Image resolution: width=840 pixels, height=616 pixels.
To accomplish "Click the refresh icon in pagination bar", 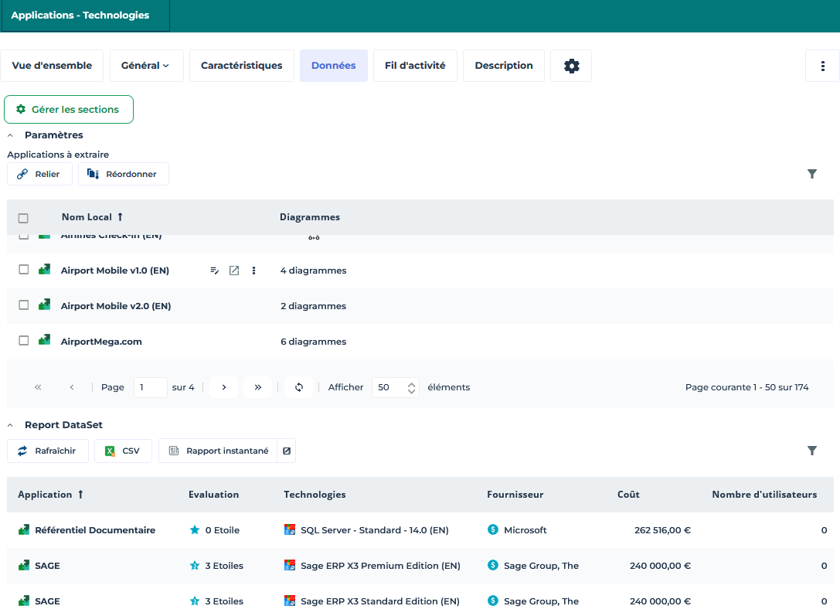I will 299,387.
